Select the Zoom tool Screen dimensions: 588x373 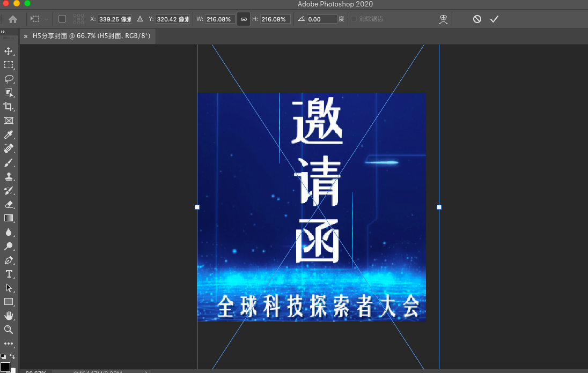8,330
